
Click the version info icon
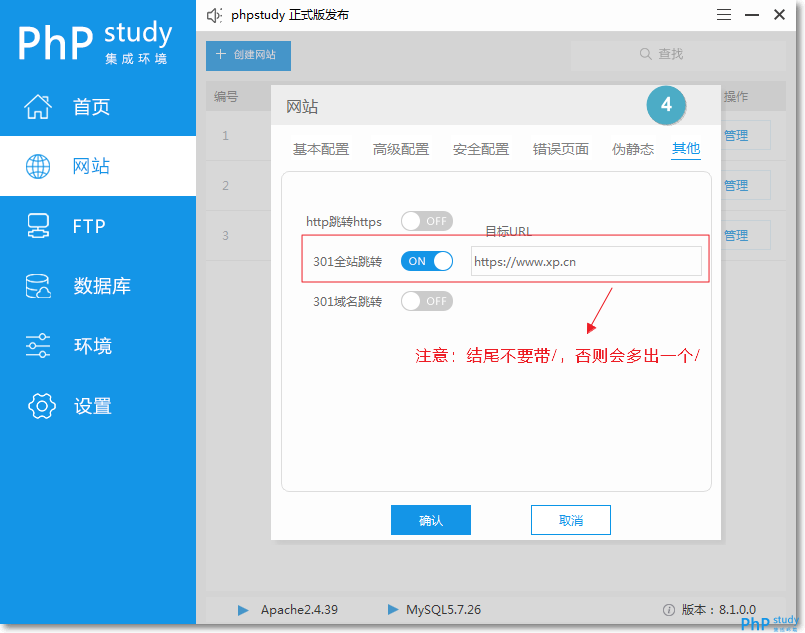click(x=668, y=610)
